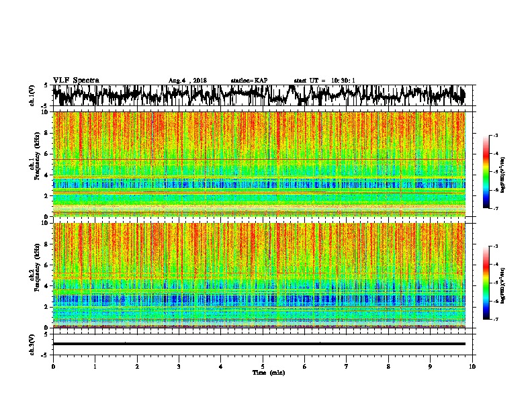
Task: Click time axis tick label "8"
Action: click(388, 367)
